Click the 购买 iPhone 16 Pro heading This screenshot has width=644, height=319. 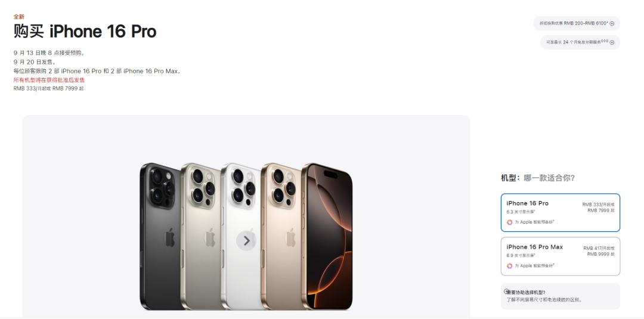pyautogui.click(x=85, y=31)
